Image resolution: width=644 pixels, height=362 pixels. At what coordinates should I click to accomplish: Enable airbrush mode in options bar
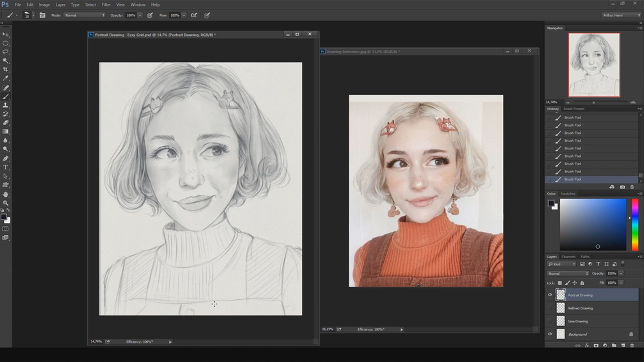(x=194, y=15)
